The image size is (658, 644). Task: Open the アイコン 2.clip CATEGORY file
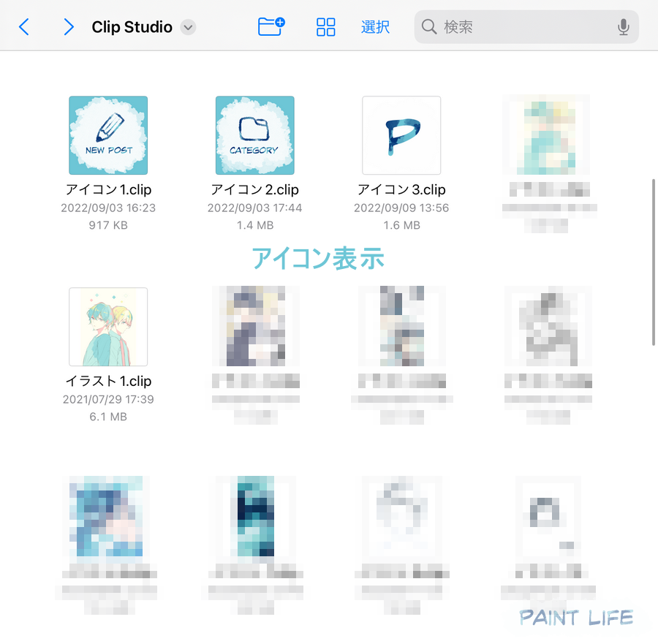pos(254,135)
